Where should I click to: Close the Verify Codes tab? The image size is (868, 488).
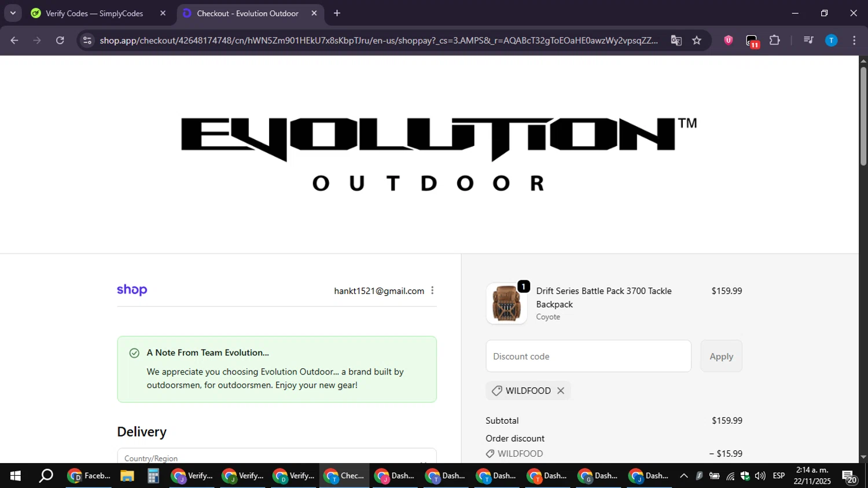(x=163, y=13)
